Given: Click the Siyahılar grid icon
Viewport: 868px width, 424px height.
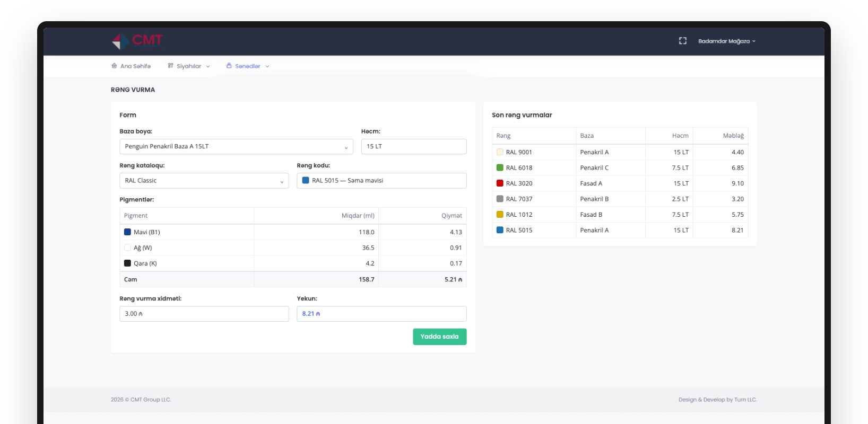Looking at the screenshot, I should click(x=170, y=66).
